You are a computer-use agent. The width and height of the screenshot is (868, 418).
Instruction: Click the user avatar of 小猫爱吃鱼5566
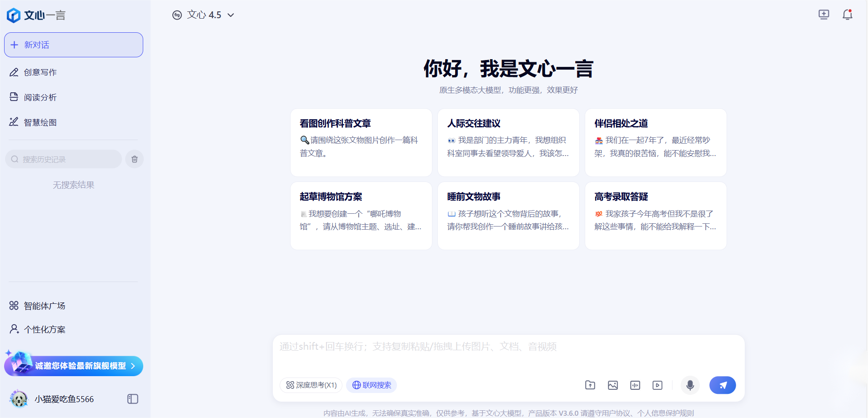point(19,399)
